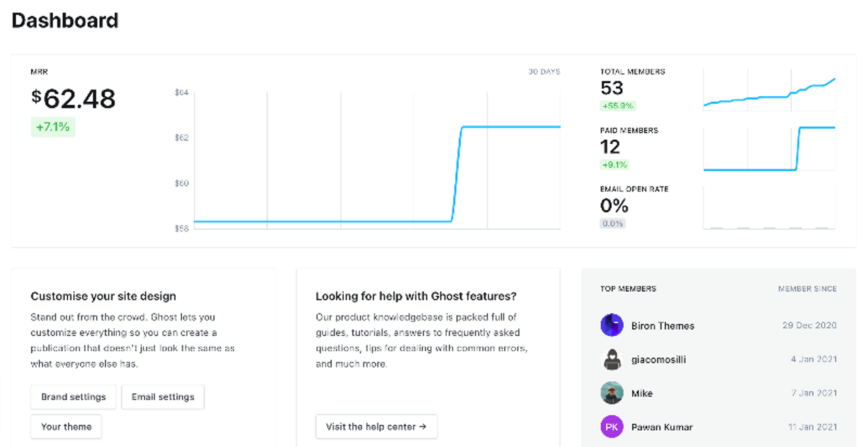This screenshot has width=868, height=447.
Task: Click the $64 axis label
Action: click(182, 93)
